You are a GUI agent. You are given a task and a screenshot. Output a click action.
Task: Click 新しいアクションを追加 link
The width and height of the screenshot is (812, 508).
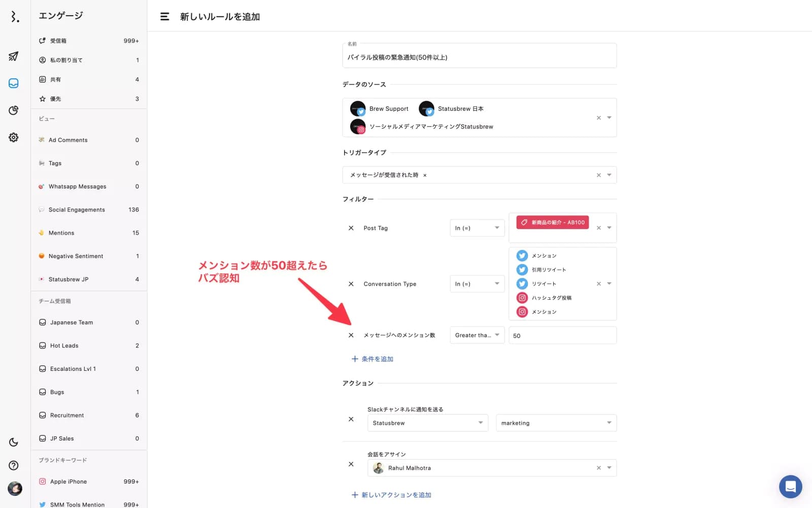point(391,495)
